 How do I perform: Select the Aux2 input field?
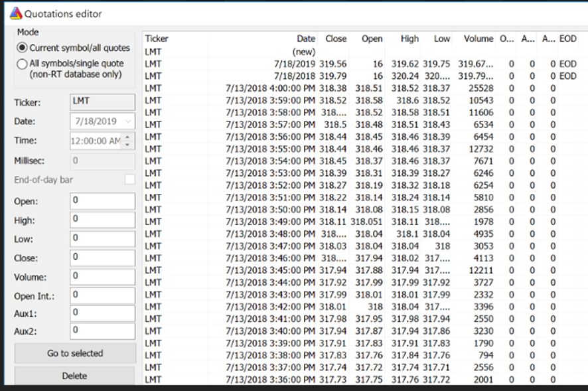tap(102, 330)
